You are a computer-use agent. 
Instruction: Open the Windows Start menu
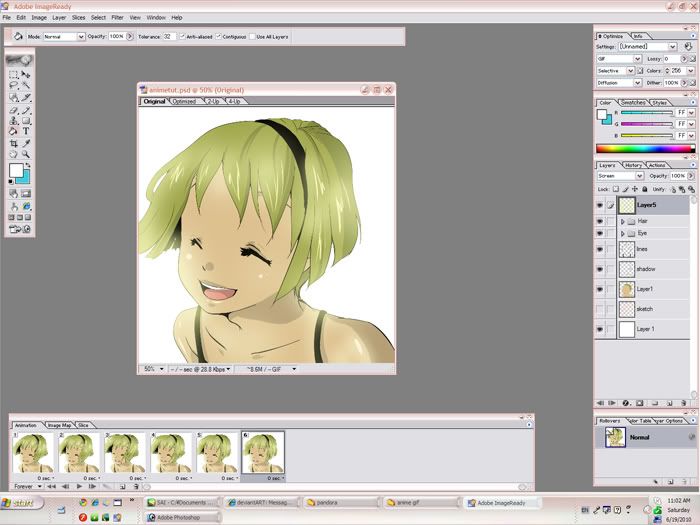coord(21,503)
